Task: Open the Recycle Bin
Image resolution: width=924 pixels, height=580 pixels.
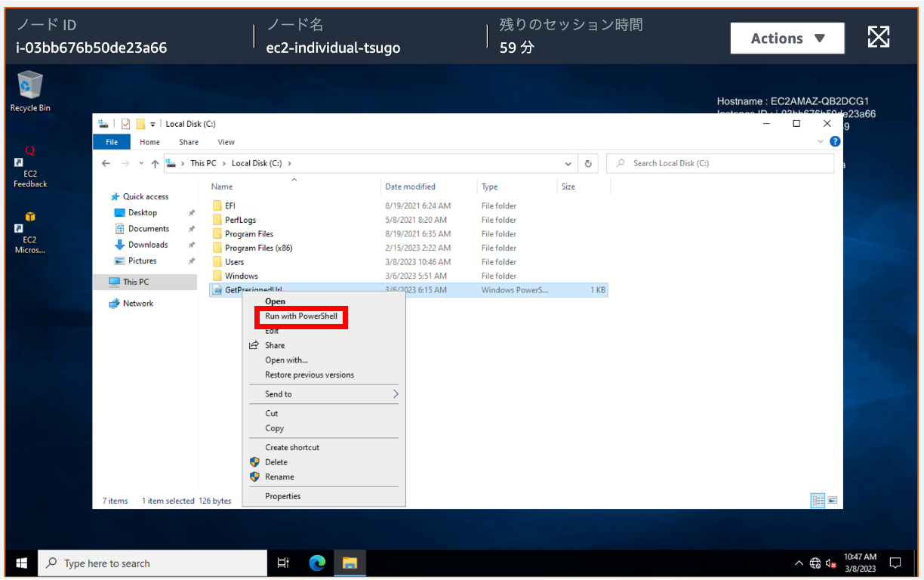Action: point(29,87)
